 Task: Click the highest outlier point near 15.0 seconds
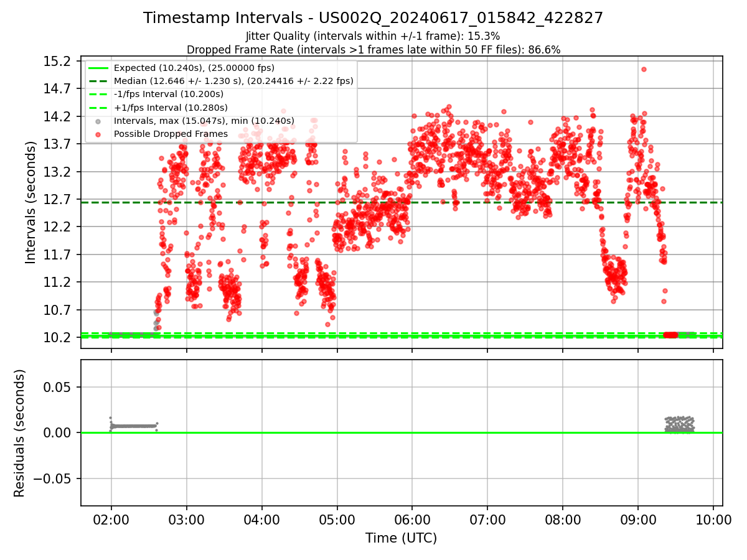coord(644,69)
